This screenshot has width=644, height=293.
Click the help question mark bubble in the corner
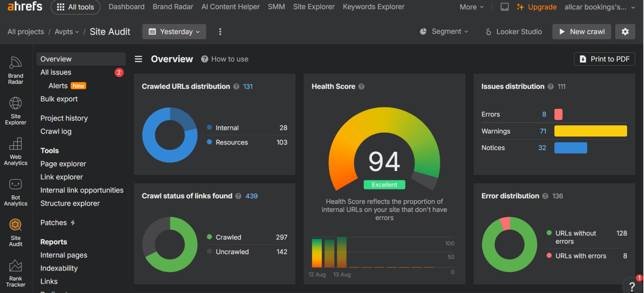(632, 286)
